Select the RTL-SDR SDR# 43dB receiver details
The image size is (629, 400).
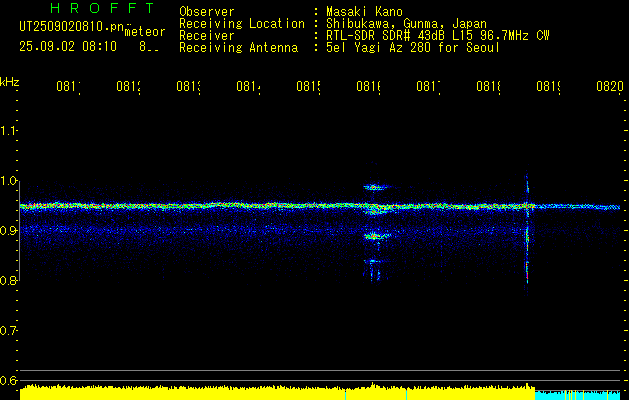438,36
